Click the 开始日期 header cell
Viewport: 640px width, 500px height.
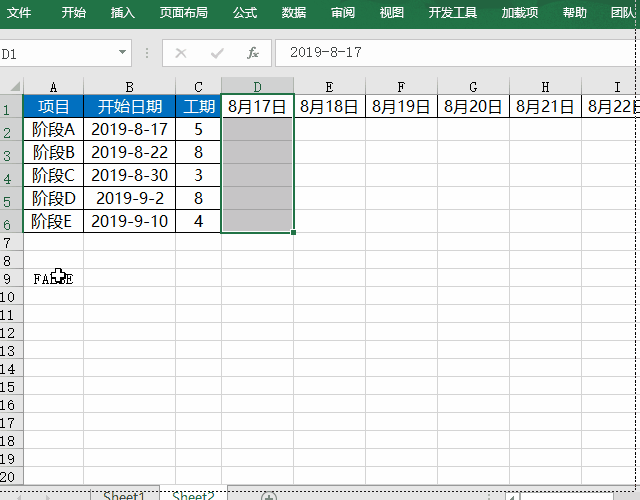(129, 107)
